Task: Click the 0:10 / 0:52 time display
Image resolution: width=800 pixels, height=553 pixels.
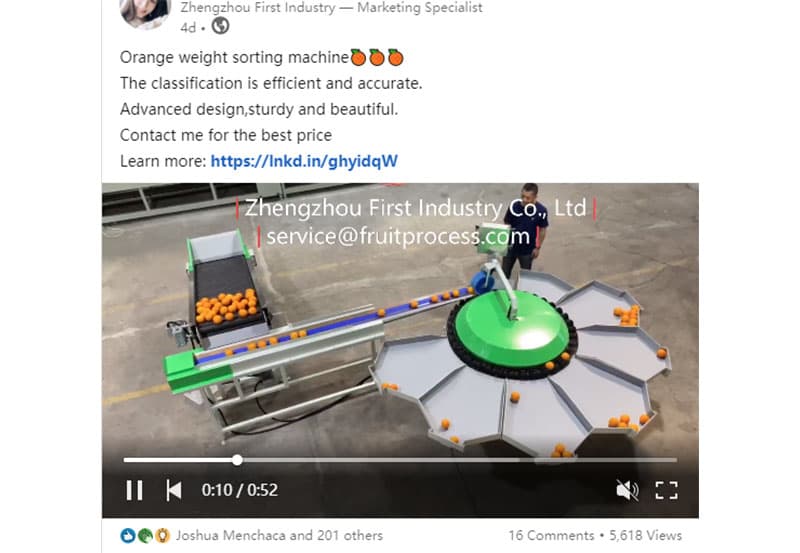Action: point(240,490)
